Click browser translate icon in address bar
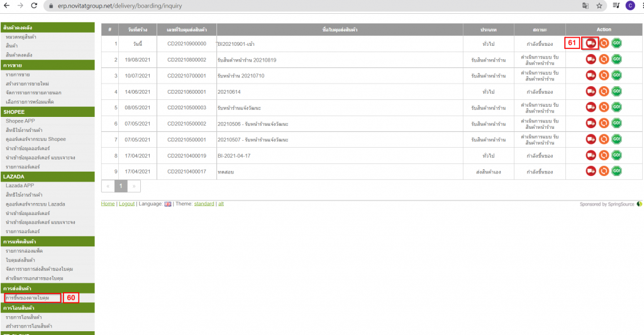 [586, 6]
